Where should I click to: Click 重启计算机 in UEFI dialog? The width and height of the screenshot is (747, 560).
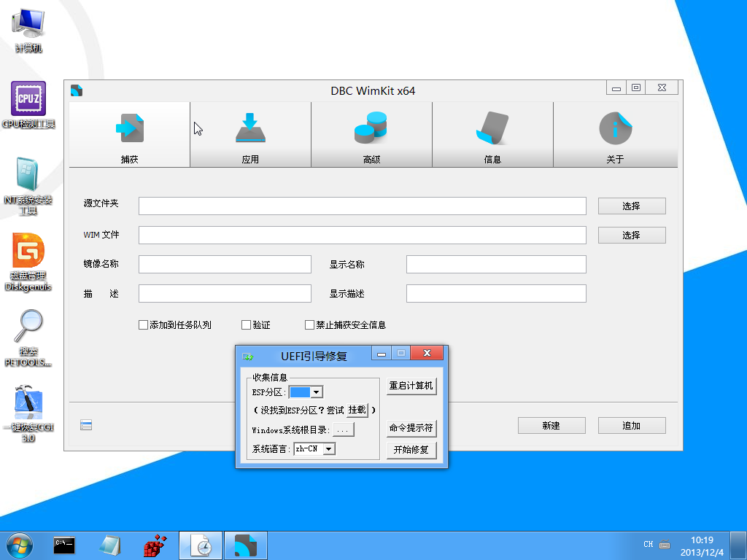[411, 386]
